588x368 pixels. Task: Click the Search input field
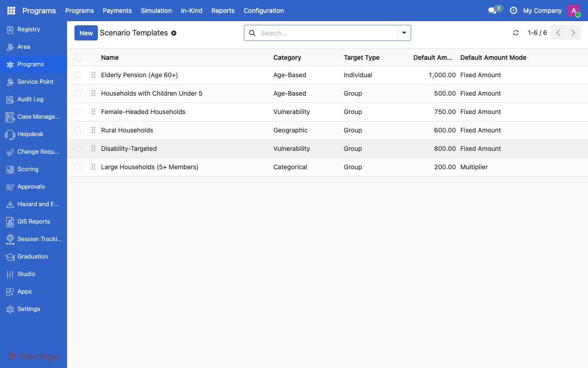click(328, 33)
